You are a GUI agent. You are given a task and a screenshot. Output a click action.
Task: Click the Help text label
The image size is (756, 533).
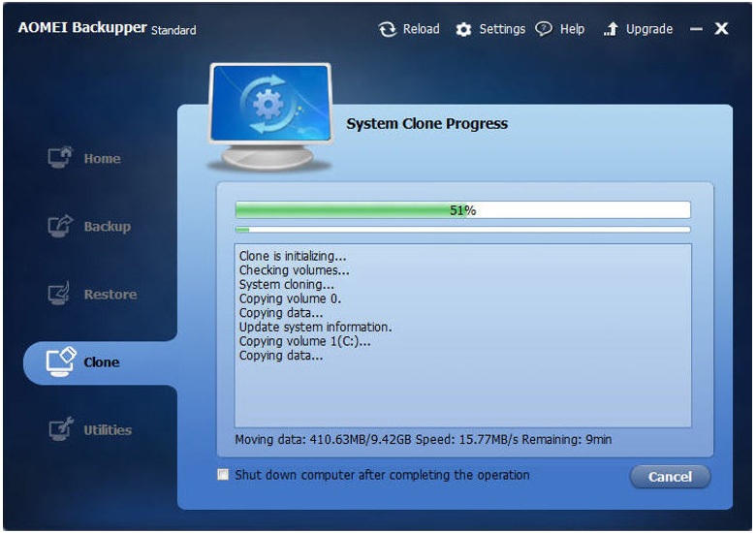[x=572, y=29]
